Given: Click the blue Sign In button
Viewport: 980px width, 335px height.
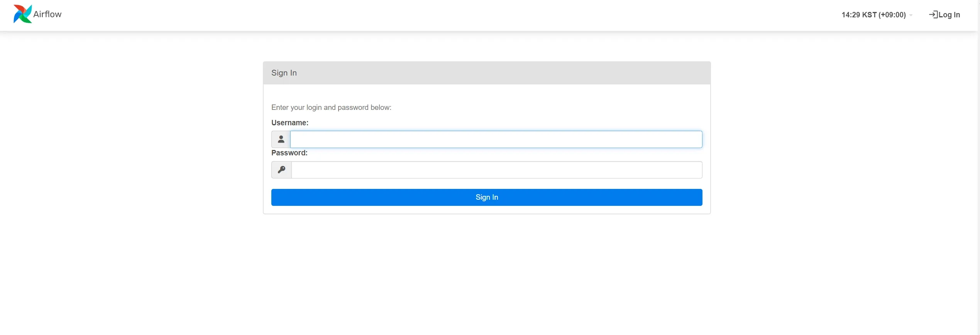Looking at the screenshot, I should [487, 197].
